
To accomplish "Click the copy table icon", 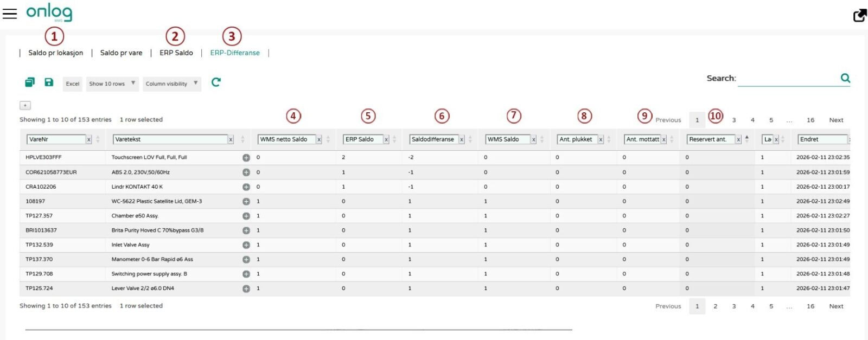I will pyautogui.click(x=30, y=82).
